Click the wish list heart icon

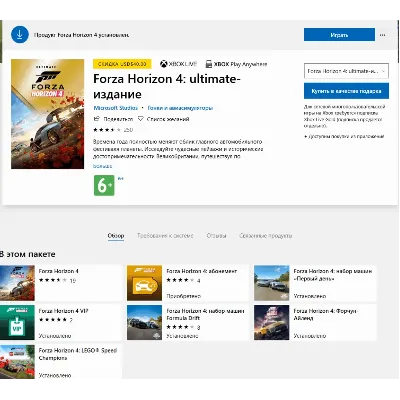tap(141, 119)
